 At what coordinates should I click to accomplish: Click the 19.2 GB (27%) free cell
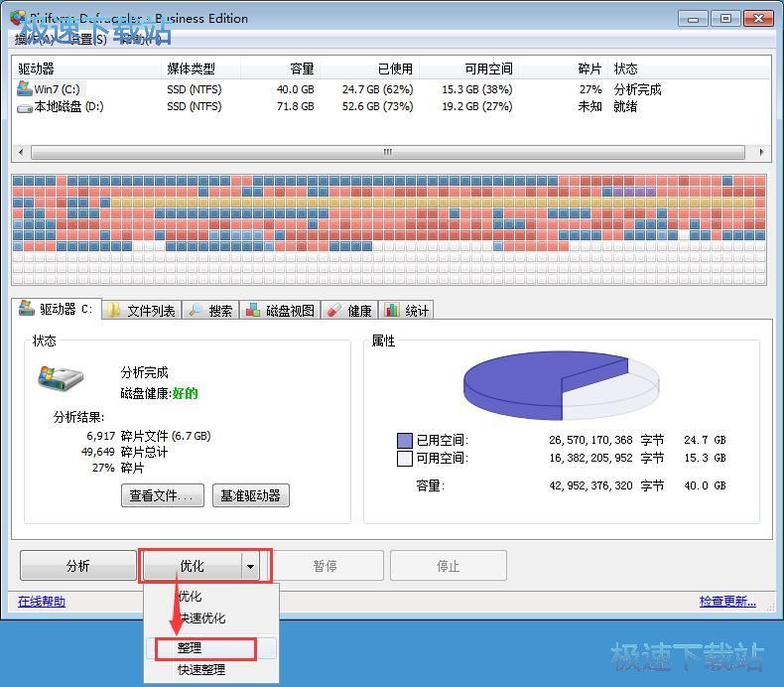point(477,106)
